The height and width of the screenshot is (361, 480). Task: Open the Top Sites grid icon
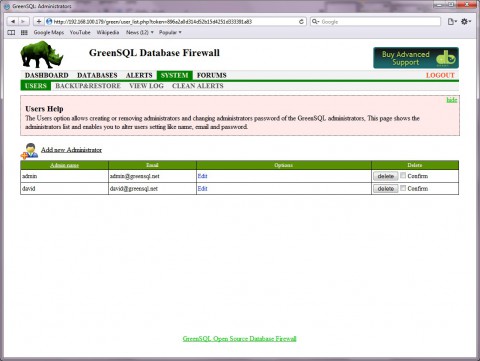[24, 32]
